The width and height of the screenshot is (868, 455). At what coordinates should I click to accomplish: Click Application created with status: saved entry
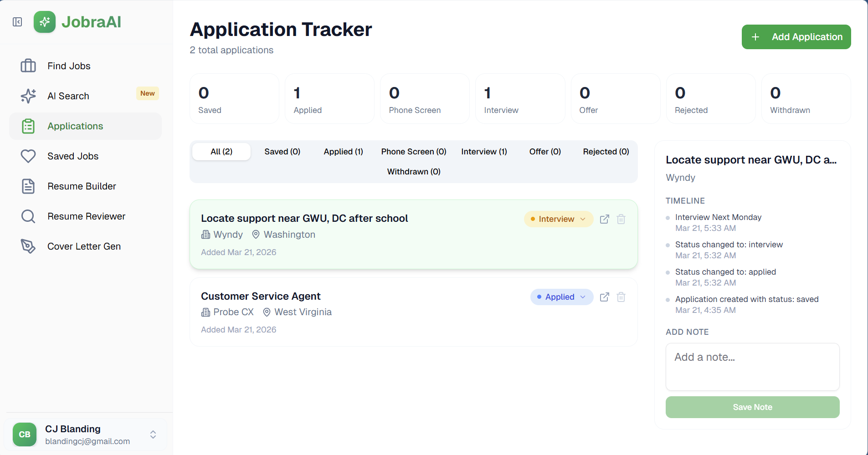coord(747,304)
